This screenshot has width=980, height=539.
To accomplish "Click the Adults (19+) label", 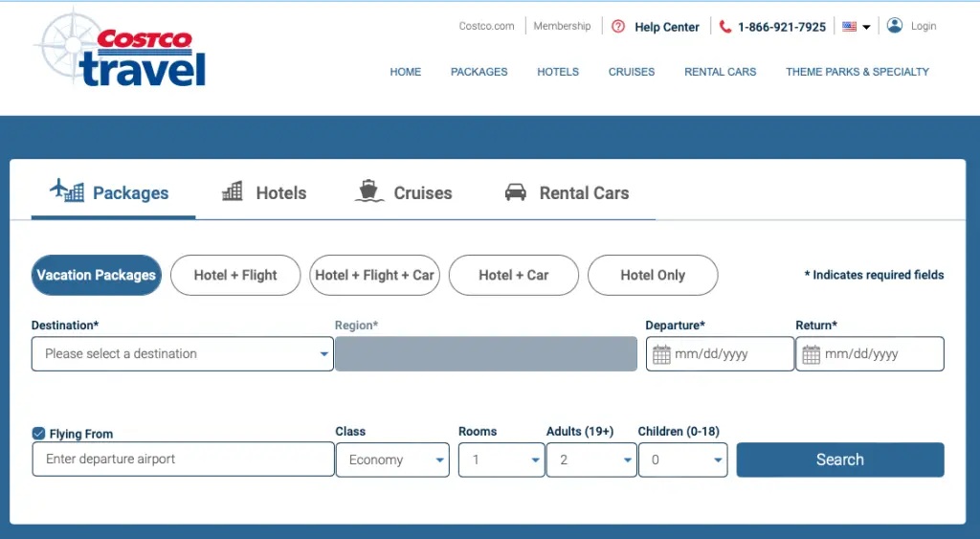I will (x=580, y=432).
